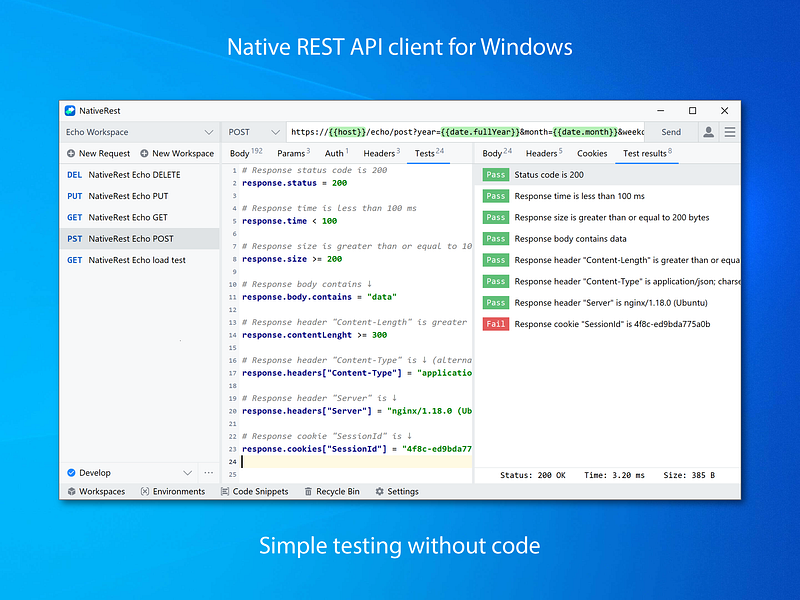This screenshot has width=800, height=600.
Task: Select the failed SessionId cookie result
Action: (607, 324)
